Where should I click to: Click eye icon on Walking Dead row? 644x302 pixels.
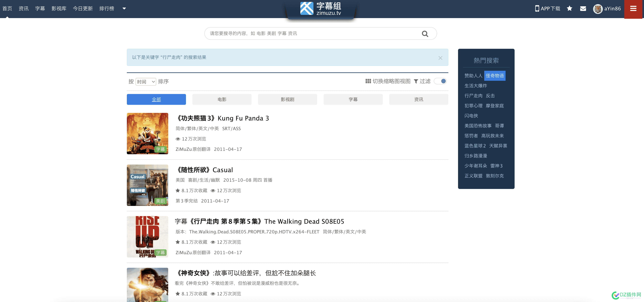[213, 242]
